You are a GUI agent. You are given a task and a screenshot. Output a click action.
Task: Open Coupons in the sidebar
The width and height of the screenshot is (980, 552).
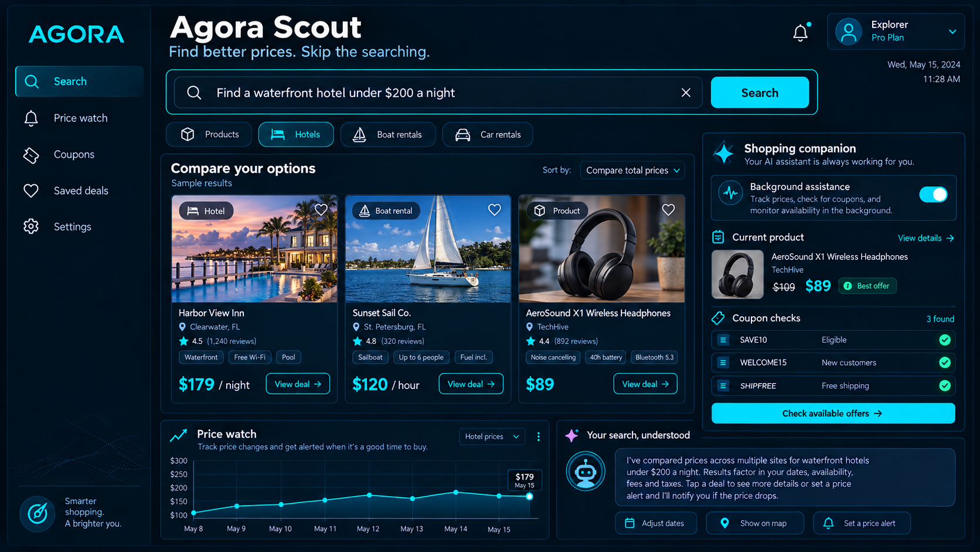point(80,154)
